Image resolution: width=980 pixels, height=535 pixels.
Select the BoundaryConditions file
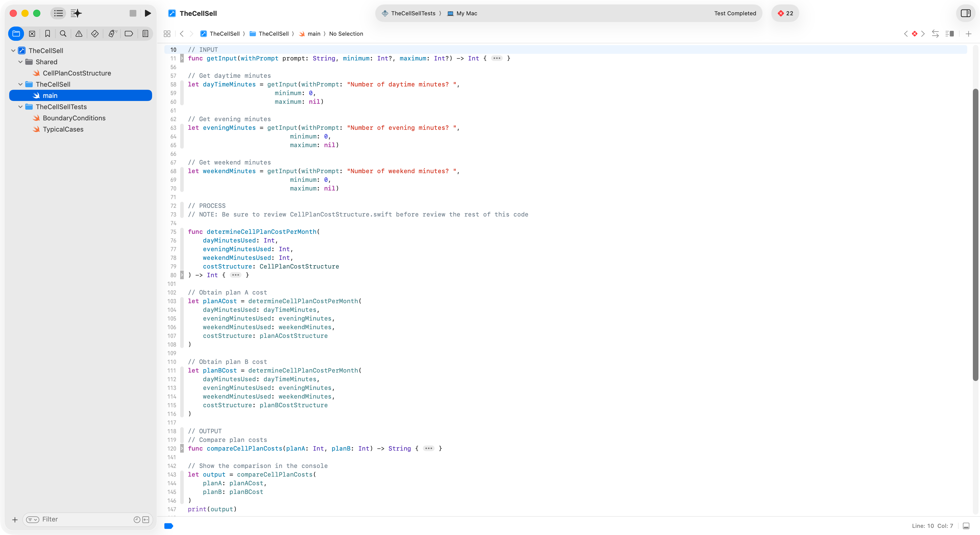74,118
